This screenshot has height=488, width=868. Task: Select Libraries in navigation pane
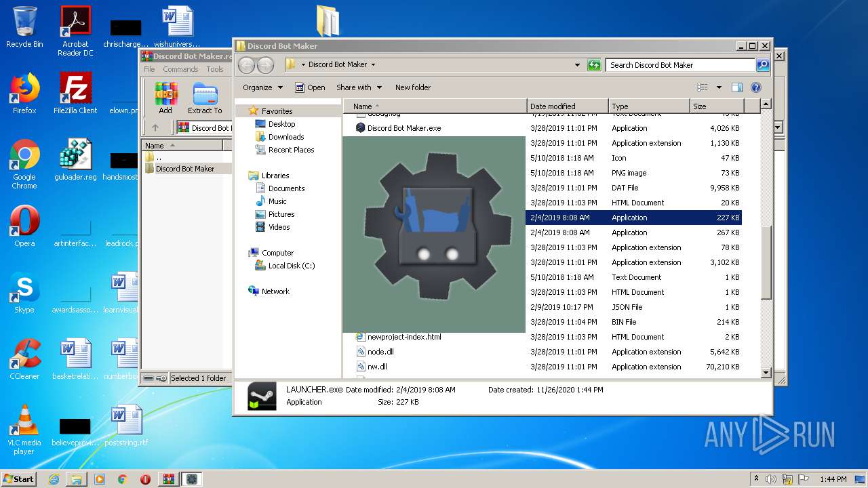[275, 176]
